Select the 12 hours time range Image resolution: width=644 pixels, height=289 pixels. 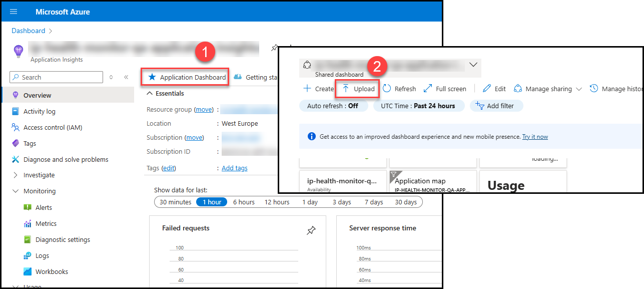click(x=277, y=202)
